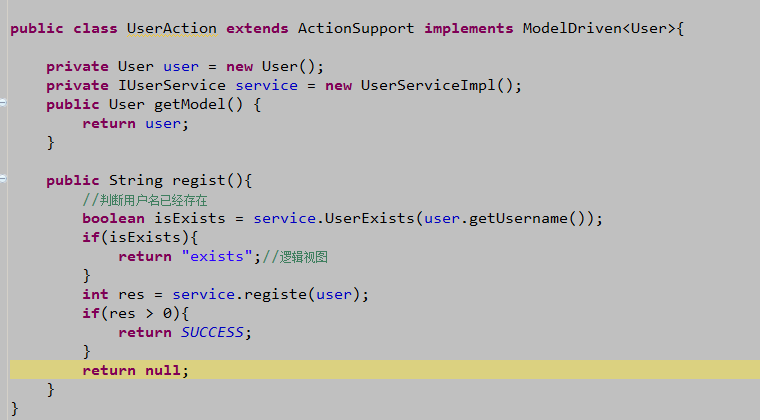Place cursor on "ActionSupport" superclass
760x420 pixels.
point(356,29)
